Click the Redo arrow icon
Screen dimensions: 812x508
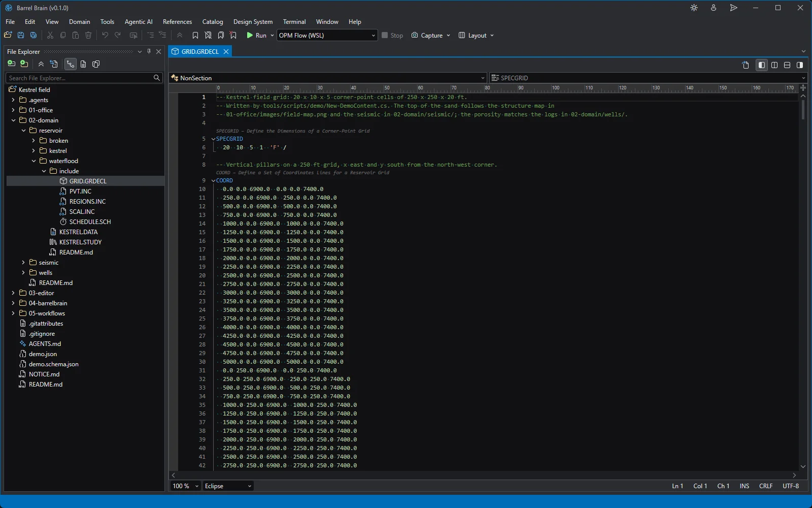(x=118, y=35)
